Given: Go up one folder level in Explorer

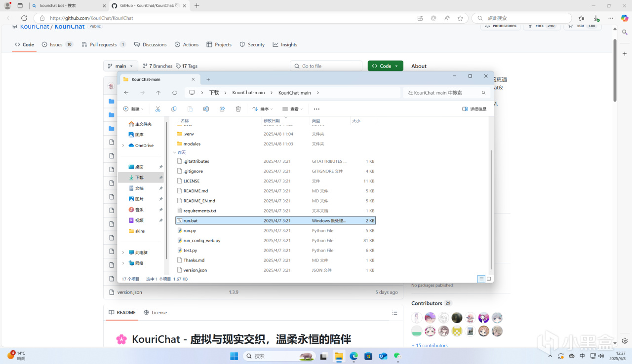Looking at the screenshot, I should click(158, 93).
